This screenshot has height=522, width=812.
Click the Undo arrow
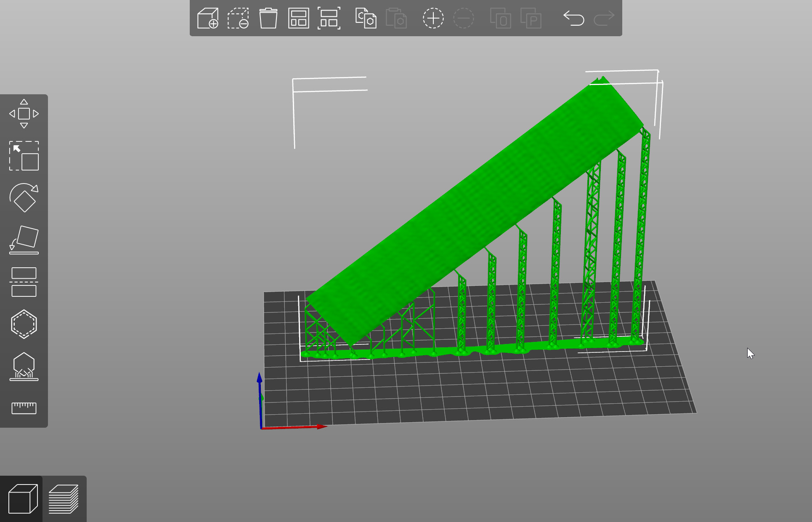click(x=573, y=19)
